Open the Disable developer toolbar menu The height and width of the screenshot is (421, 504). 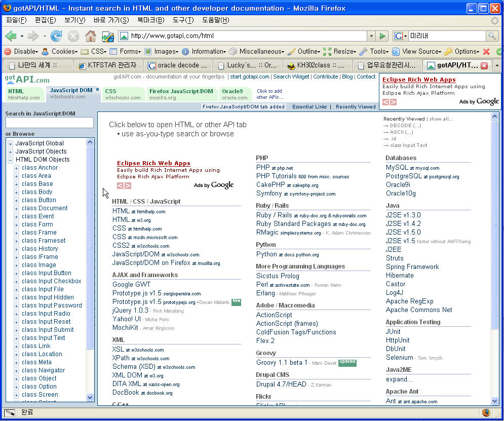click(x=21, y=51)
